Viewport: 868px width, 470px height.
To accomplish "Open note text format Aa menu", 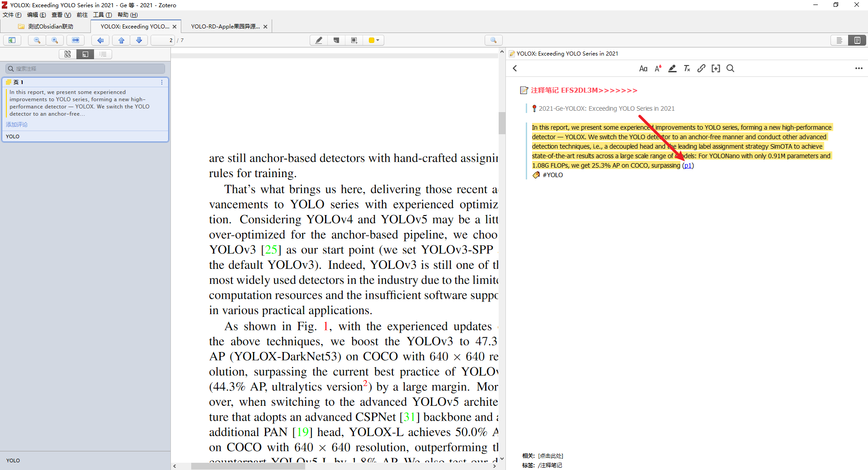I will click(643, 68).
